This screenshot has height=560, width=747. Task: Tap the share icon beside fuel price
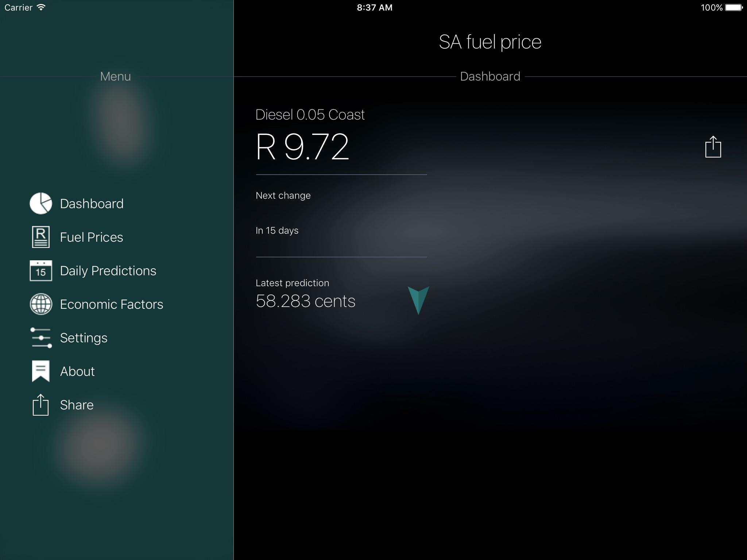tap(713, 147)
